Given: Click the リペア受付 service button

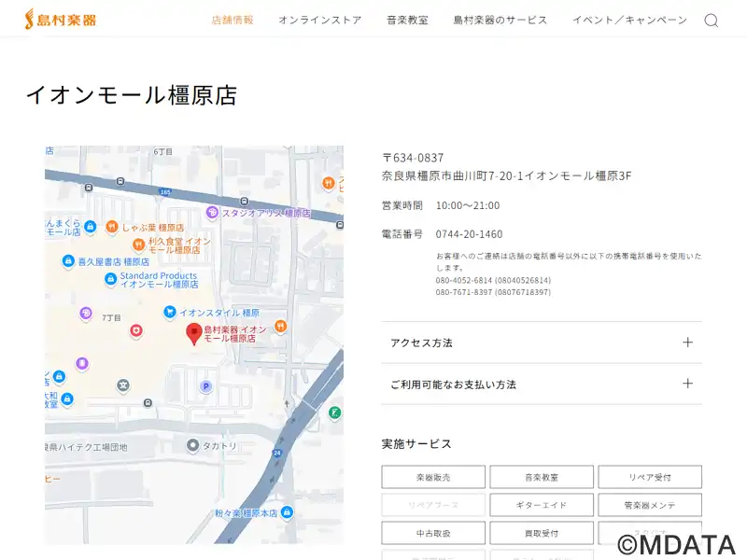Looking at the screenshot, I should click(x=650, y=477).
